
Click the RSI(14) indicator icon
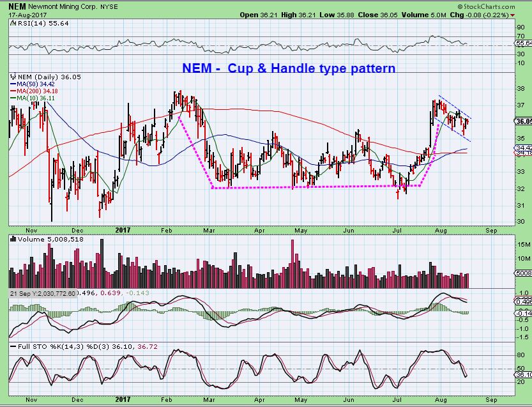(x=13, y=24)
